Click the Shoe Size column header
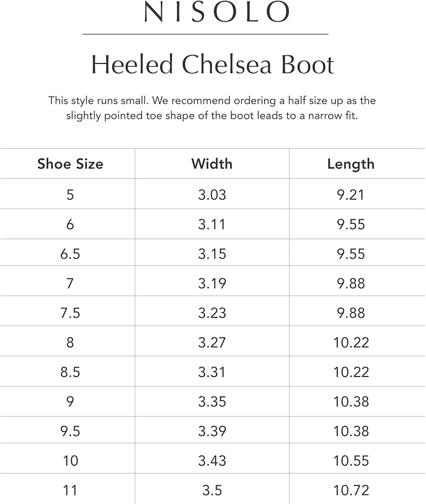This screenshot has width=426, height=504. tap(70, 164)
